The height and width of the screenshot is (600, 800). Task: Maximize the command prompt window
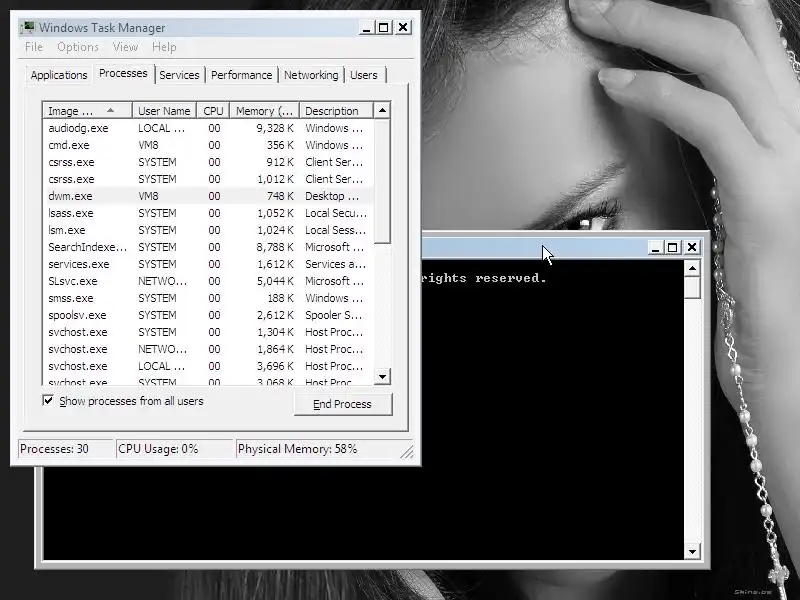(x=673, y=247)
